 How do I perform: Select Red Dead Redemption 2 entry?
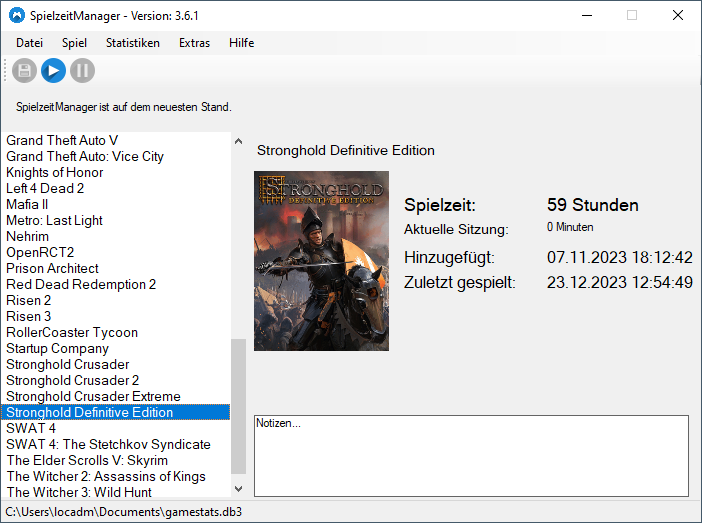[81, 284]
